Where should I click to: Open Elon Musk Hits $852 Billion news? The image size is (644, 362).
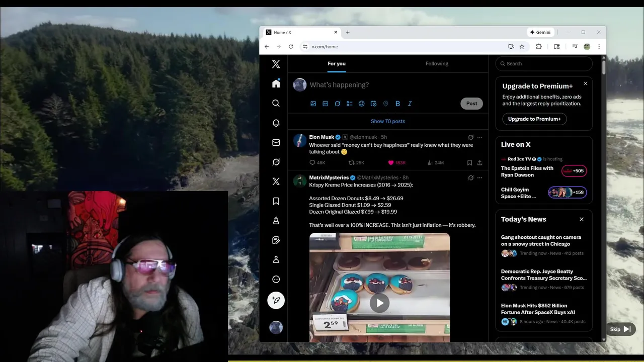[x=544, y=314]
